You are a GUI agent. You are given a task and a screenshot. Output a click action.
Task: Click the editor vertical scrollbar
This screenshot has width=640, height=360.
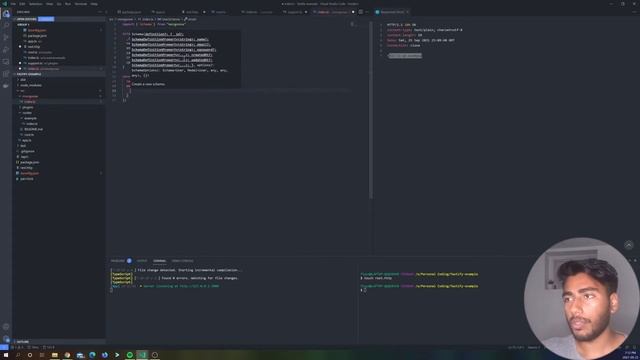[371, 110]
